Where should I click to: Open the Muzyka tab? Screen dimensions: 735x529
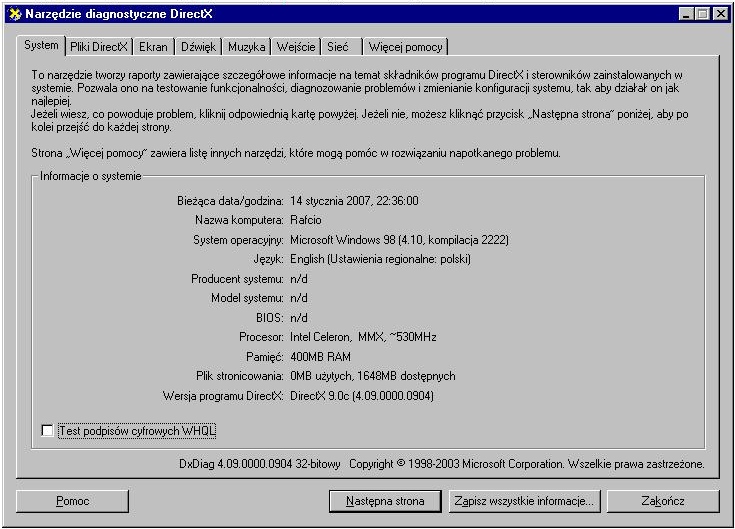(247, 47)
